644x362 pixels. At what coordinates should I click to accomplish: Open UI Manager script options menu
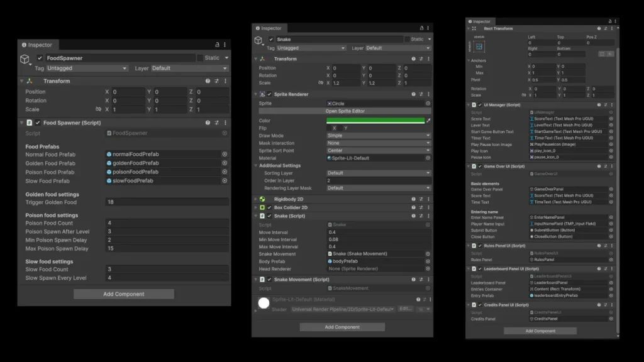point(612,105)
